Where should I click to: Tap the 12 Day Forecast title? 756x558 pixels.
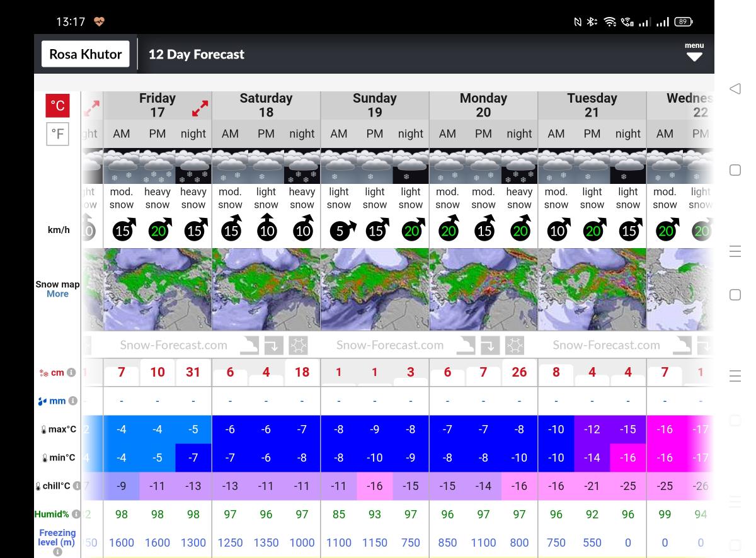[197, 54]
